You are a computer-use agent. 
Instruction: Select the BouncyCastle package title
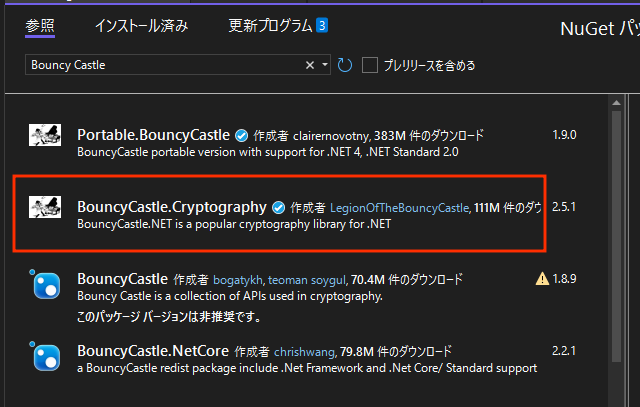click(122, 279)
